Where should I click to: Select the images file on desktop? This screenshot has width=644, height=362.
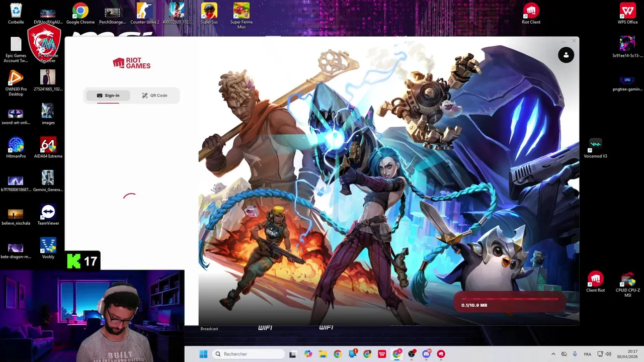click(48, 115)
